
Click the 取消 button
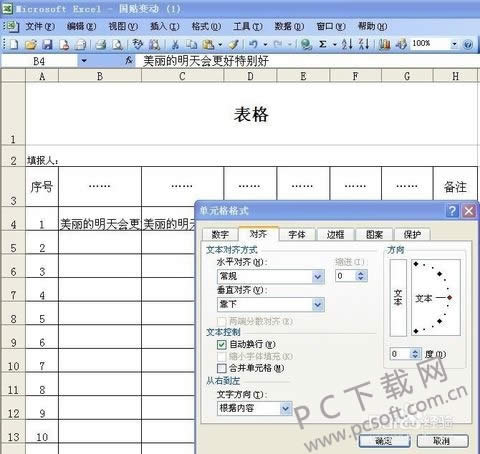click(443, 441)
